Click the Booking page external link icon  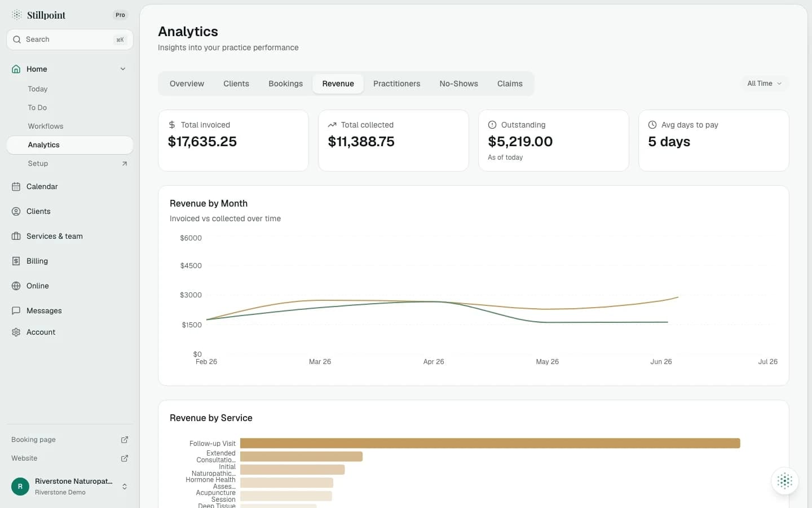(125, 440)
